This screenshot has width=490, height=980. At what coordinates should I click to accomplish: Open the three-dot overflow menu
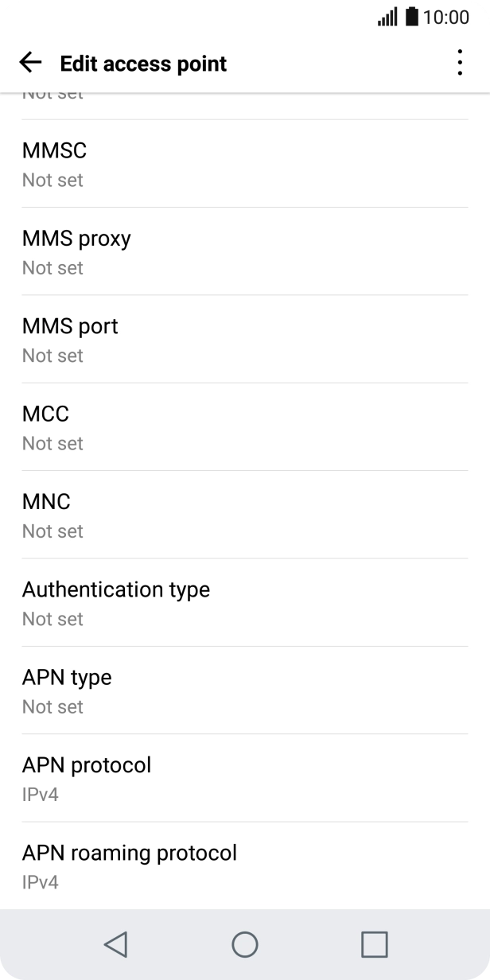point(459,63)
